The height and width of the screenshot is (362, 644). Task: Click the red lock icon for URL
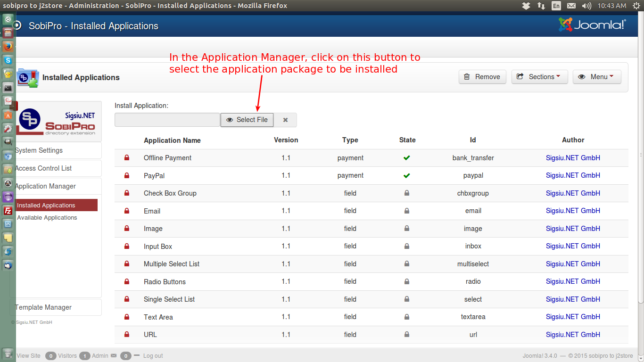tap(127, 335)
